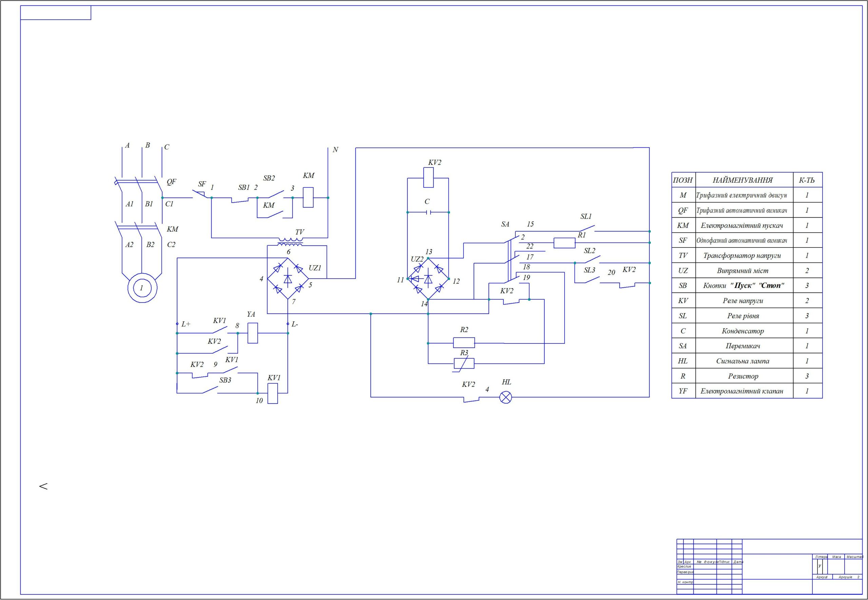Click 'Дата' title block header
This screenshot has width=868, height=600.
tap(738, 562)
